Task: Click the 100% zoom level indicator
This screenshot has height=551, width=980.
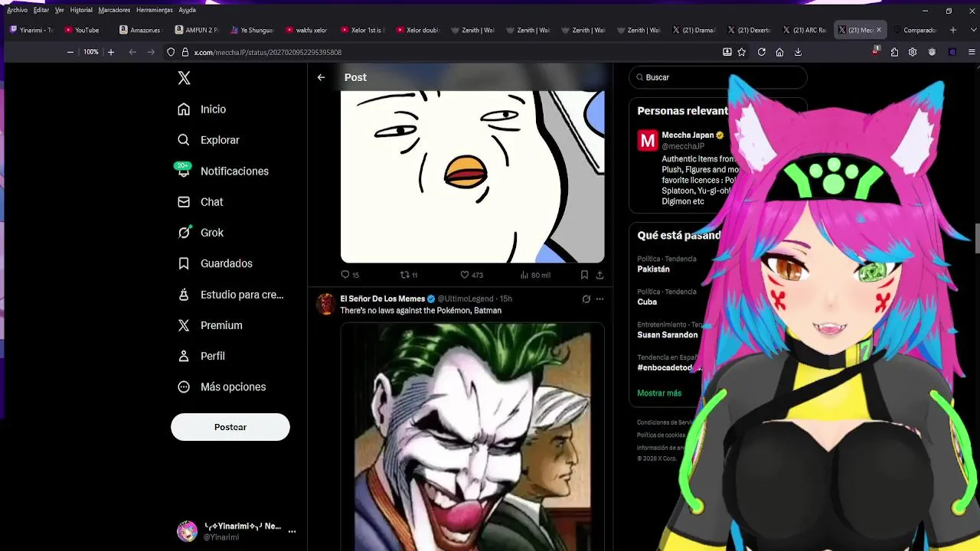Action: click(91, 52)
